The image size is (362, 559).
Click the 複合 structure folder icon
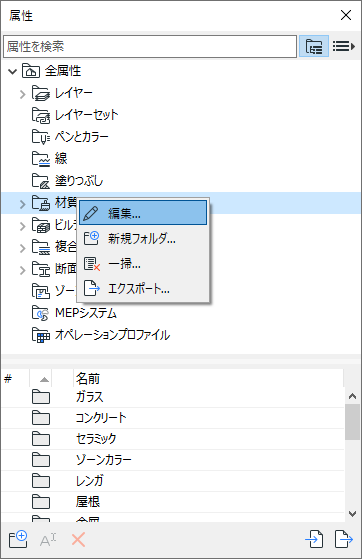click(41, 247)
